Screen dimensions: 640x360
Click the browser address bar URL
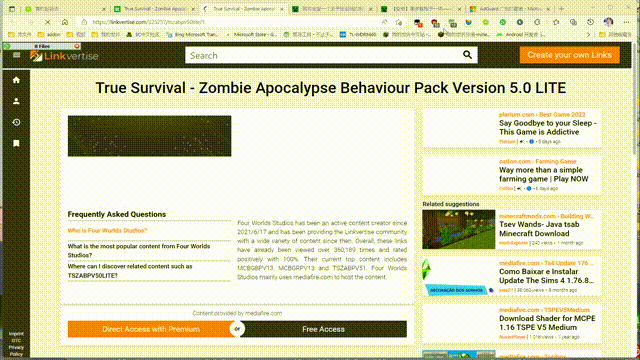149,22
